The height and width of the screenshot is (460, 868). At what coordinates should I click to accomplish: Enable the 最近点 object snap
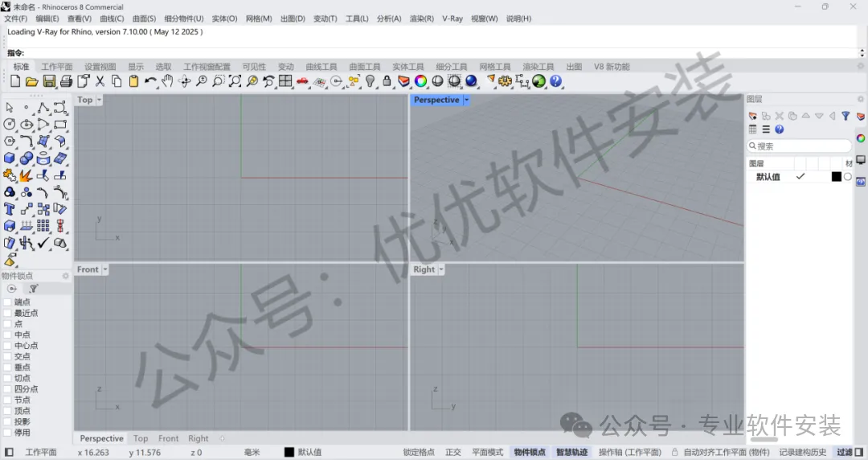pos(8,313)
